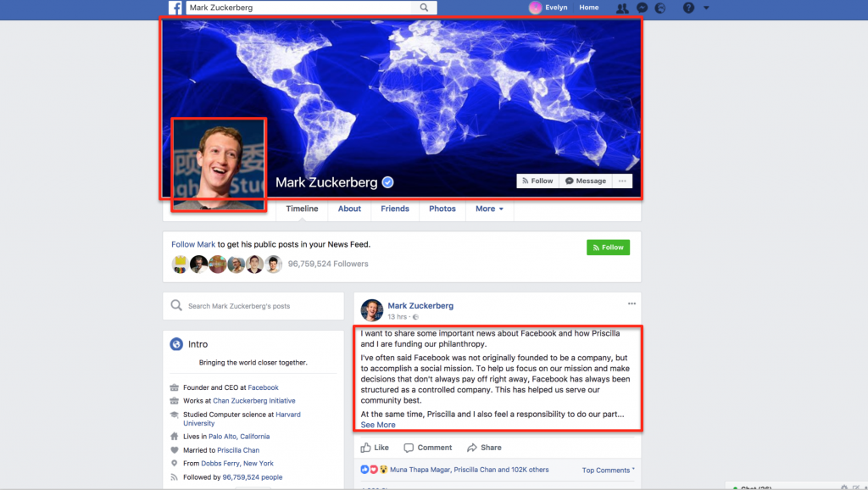Open the post options three-dot menu

click(x=632, y=303)
